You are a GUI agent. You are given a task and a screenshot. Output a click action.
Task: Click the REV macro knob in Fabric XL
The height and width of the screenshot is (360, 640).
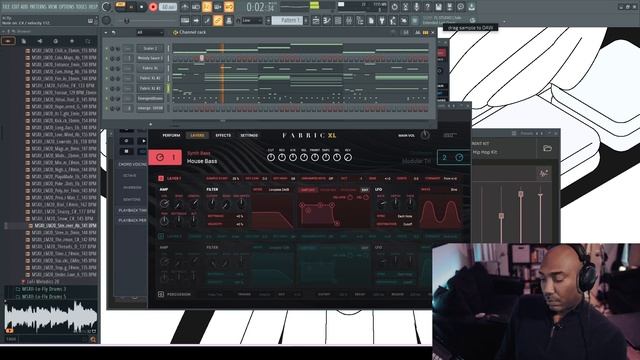tap(348, 157)
